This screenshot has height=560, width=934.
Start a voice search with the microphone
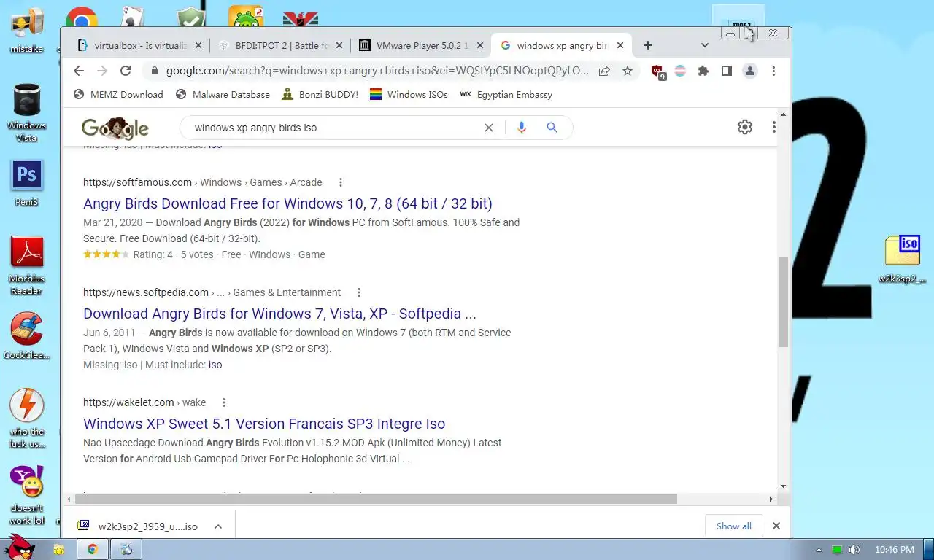(x=521, y=128)
